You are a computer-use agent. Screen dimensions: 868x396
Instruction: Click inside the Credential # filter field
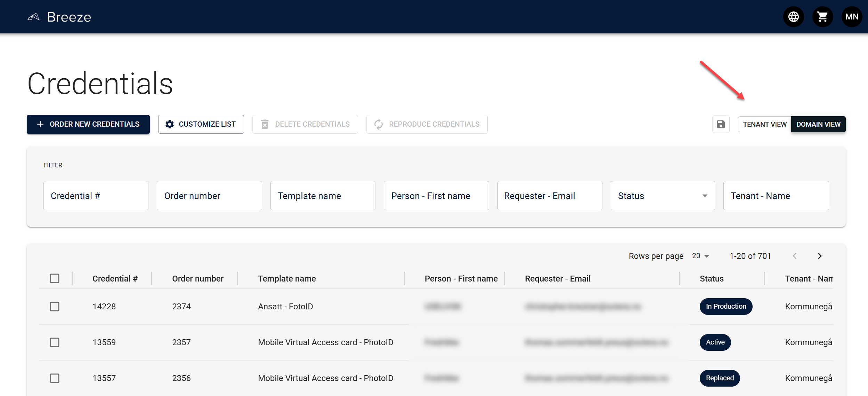[x=96, y=196]
